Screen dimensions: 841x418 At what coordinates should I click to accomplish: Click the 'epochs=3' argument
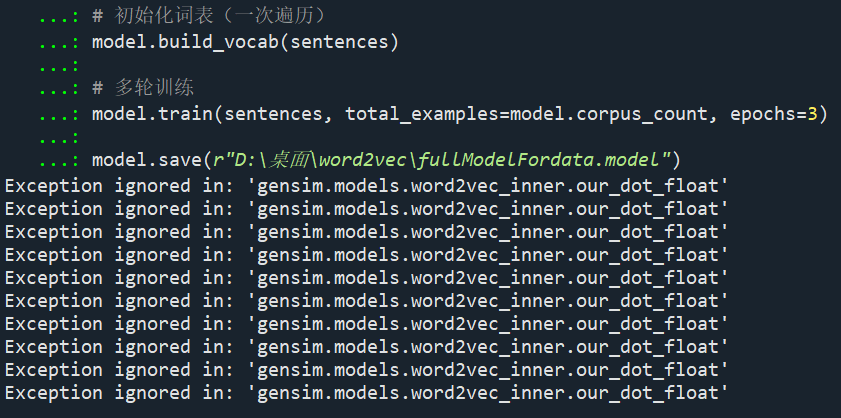click(773, 114)
